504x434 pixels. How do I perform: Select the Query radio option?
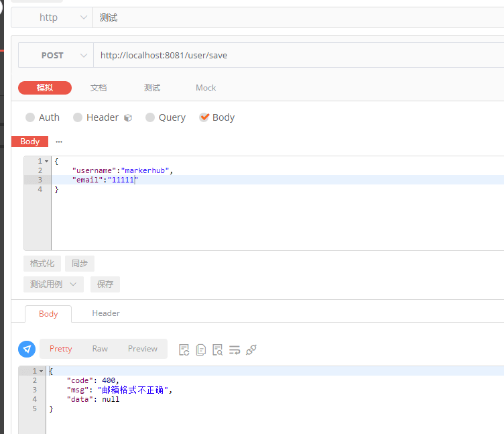(x=150, y=117)
